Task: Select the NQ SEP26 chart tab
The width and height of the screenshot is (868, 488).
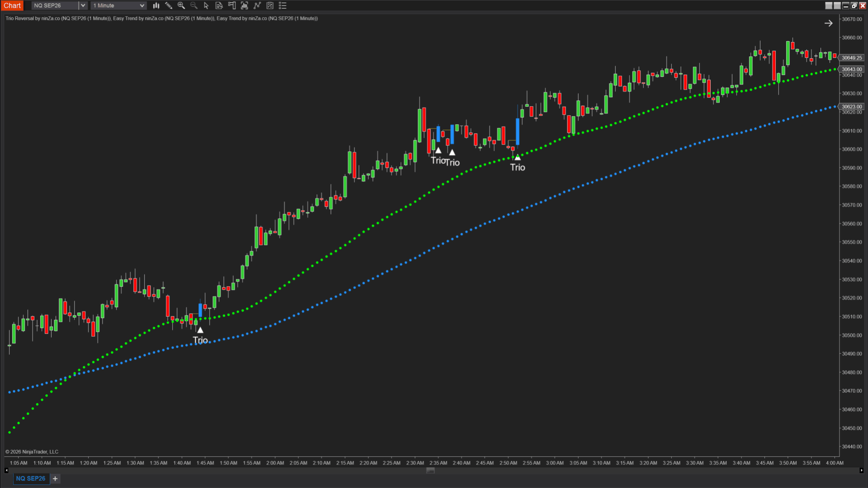Action: tap(31, 479)
